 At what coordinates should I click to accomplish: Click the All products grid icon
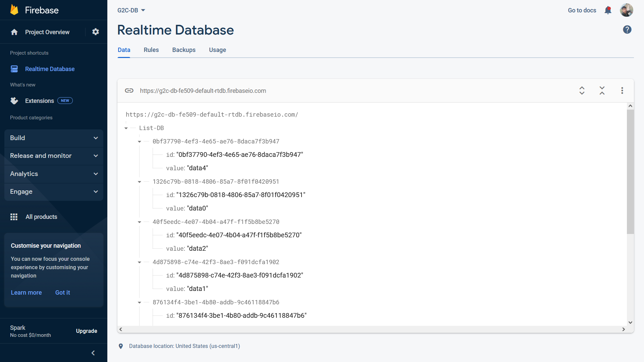click(14, 217)
